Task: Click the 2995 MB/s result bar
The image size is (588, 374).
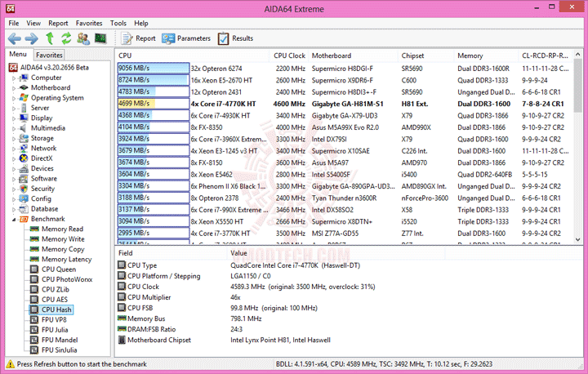Action: coord(154,233)
